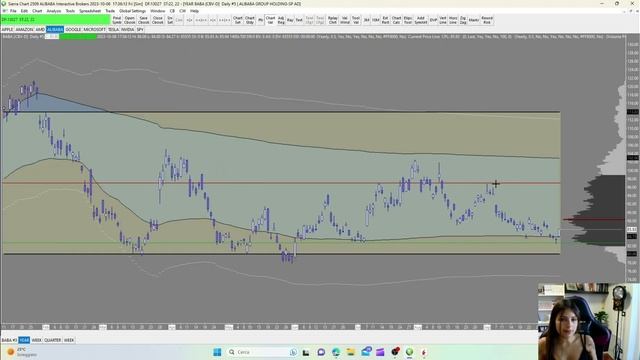Open the mail app taskbar icon

pyautogui.click(x=366, y=352)
